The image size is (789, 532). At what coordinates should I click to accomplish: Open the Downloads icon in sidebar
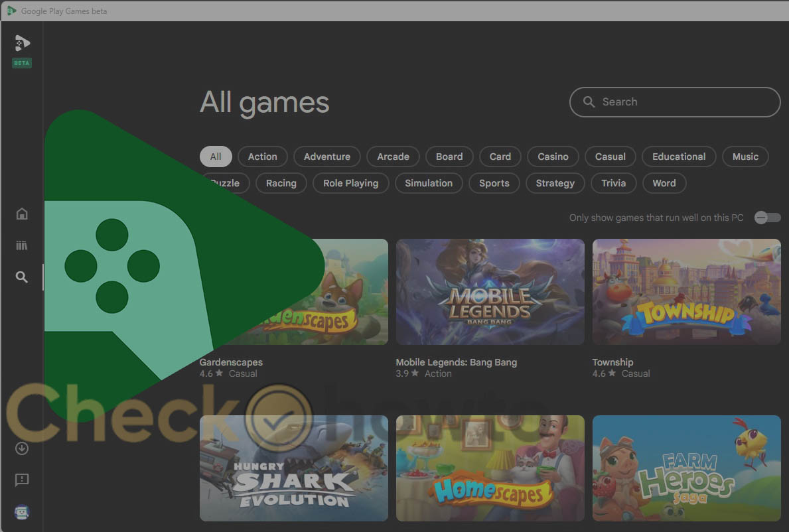tap(22, 448)
